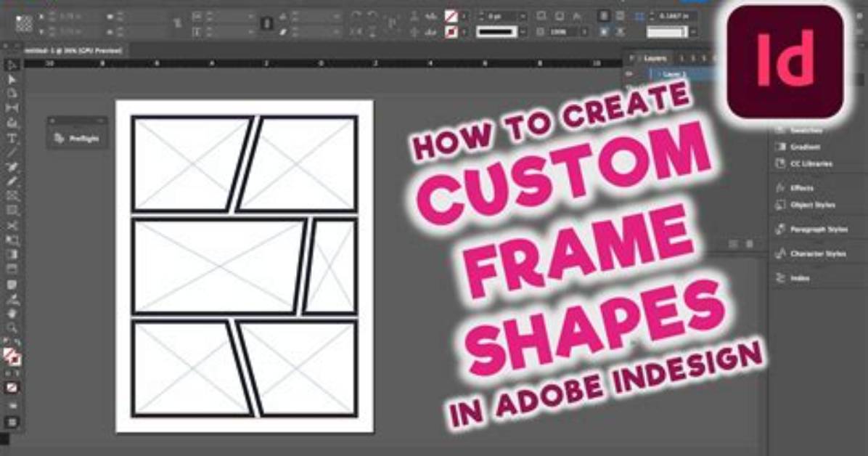Pick the Eyedropper tool

[x=12, y=299]
